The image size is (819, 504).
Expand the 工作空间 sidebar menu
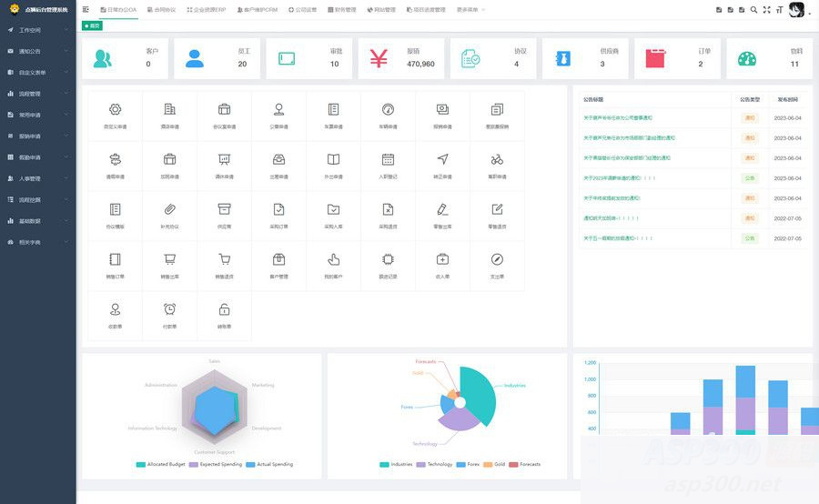coord(38,30)
